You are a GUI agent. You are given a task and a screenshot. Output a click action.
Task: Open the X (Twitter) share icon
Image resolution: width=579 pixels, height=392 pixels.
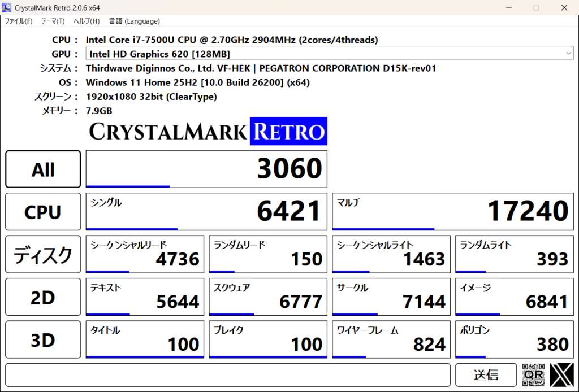(561, 374)
